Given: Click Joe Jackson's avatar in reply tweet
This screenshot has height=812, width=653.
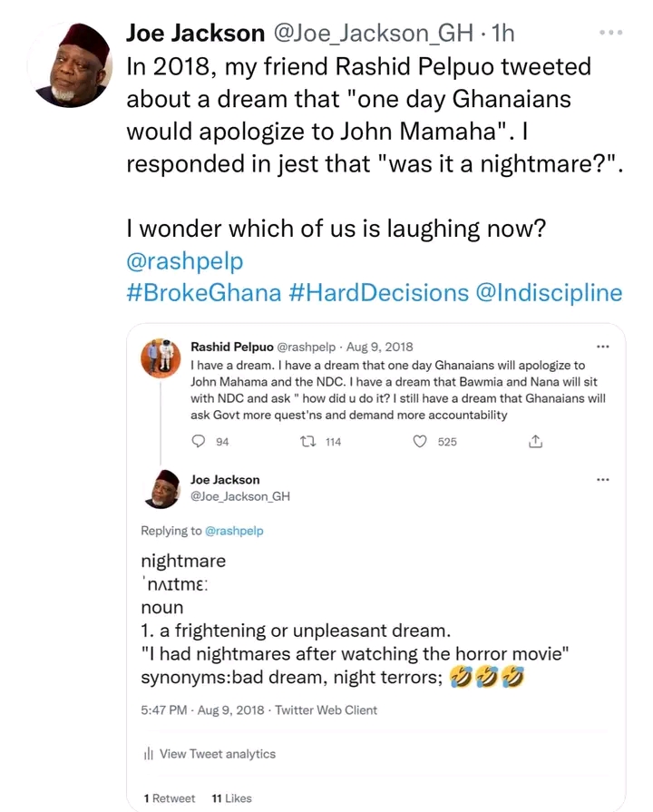Looking at the screenshot, I should coord(163,488).
